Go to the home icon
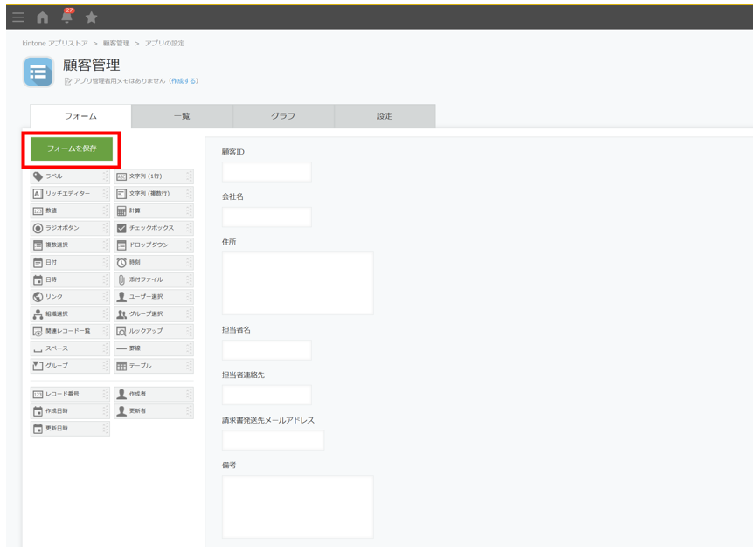This screenshot has width=756, height=551. (x=39, y=15)
